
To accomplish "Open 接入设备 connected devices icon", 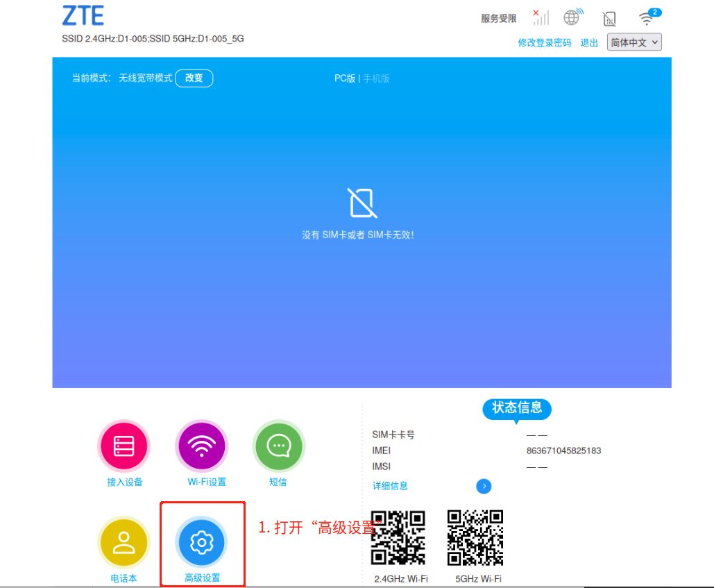I will pyautogui.click(x=124, y=446).
